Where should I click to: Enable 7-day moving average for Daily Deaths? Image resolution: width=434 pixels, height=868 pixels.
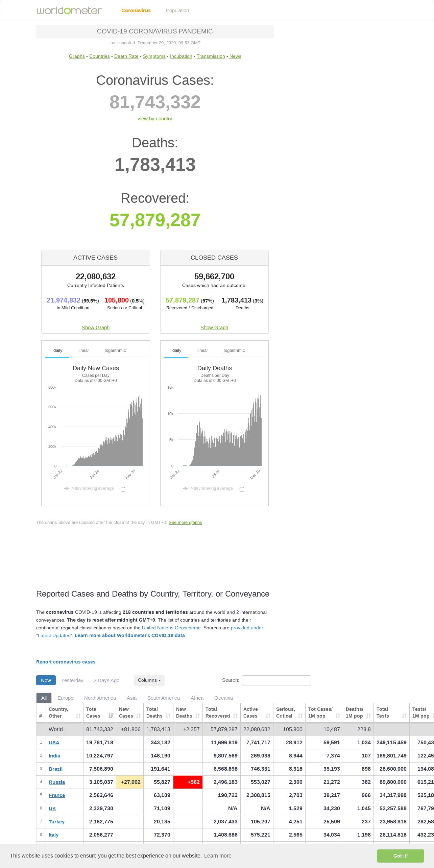coord(242,489)
